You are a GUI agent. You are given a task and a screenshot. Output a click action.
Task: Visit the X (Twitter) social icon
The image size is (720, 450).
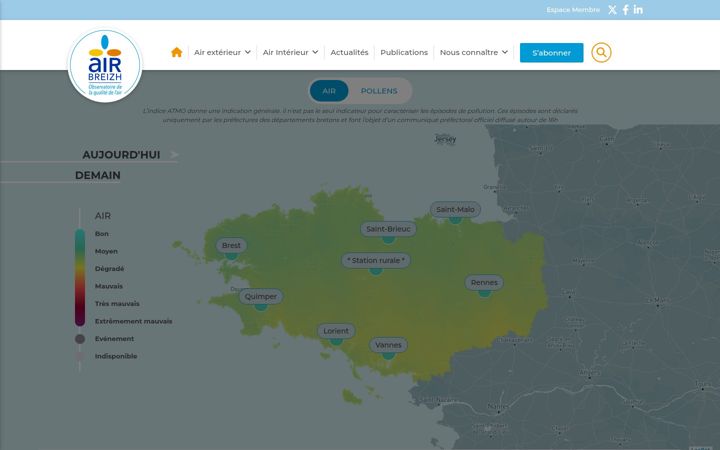point(612,10)
